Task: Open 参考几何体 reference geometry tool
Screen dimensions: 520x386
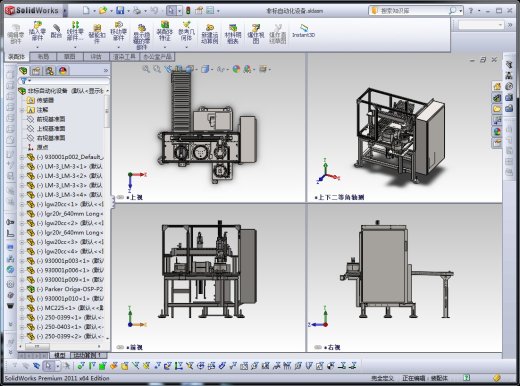Action: tap(186, 31)
